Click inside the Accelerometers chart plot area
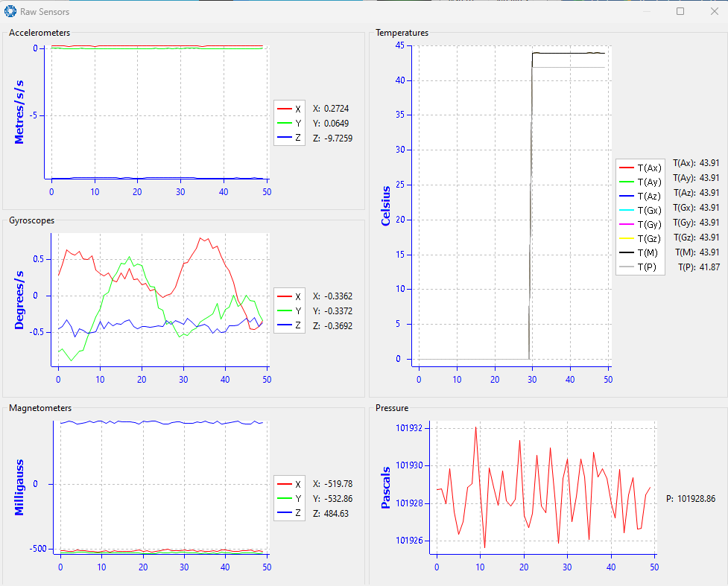Screen dimensions: 728x586 (x=156, y=112)
